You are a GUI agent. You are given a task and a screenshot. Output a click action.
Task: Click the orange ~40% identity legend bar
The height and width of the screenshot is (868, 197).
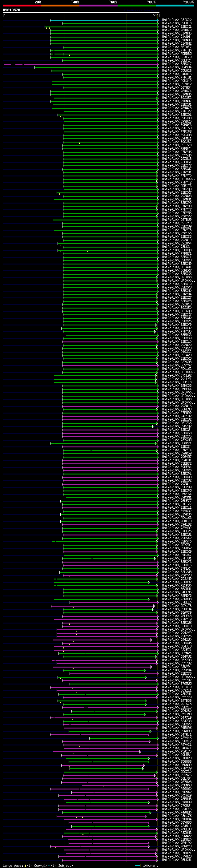click(x=60, y=6)
